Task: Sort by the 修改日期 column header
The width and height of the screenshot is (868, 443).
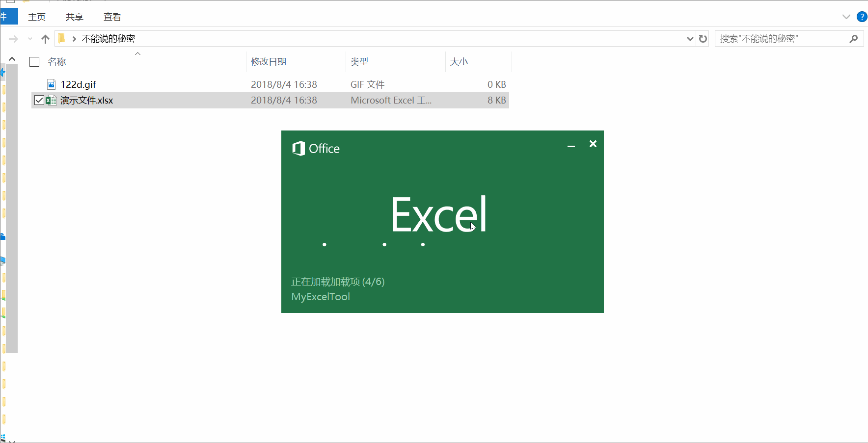Action: pyautogui.click(x=268, y=61)
